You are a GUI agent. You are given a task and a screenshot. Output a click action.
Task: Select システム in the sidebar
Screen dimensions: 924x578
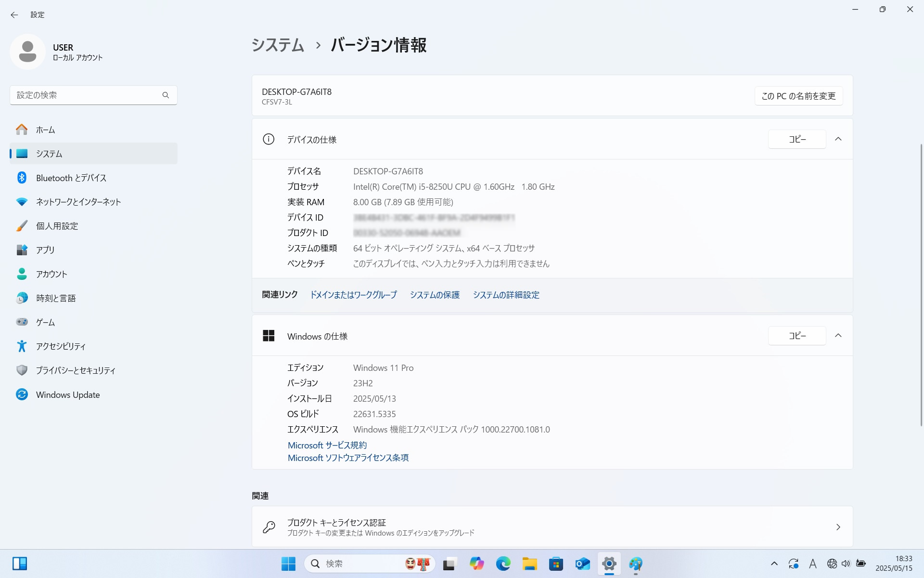coord(93,154)
